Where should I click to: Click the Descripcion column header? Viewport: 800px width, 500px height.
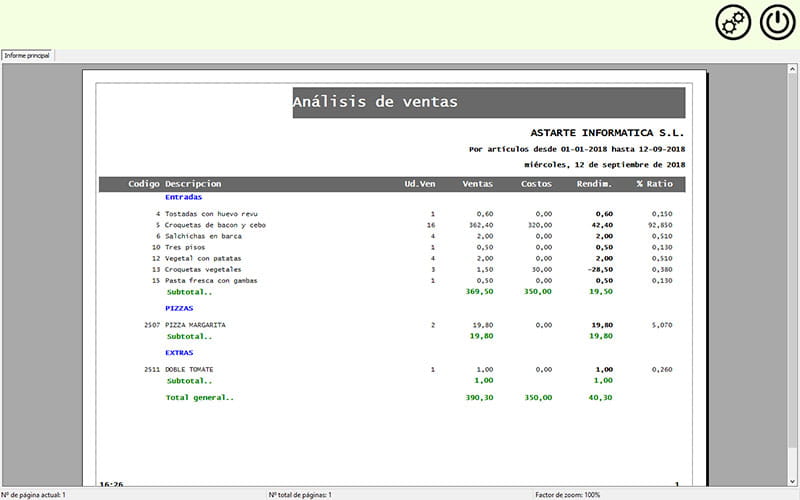click(193, 184)
